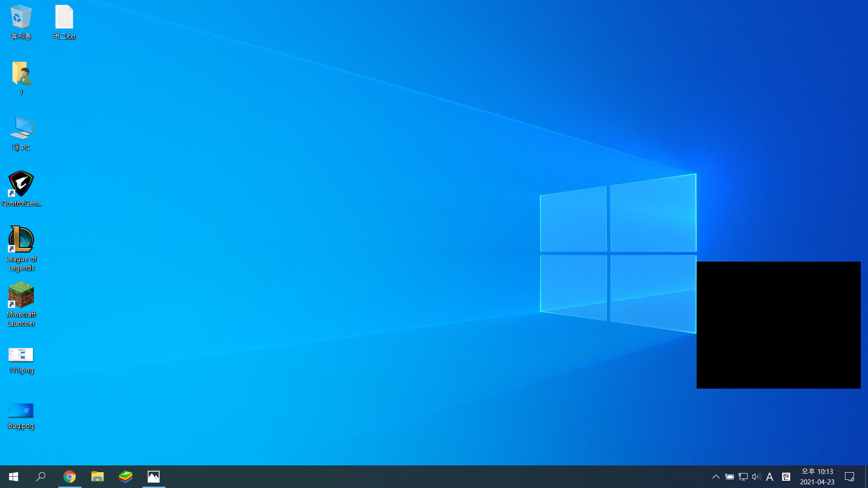Open BlueStacks from the taskbar

tap(126, 477)
